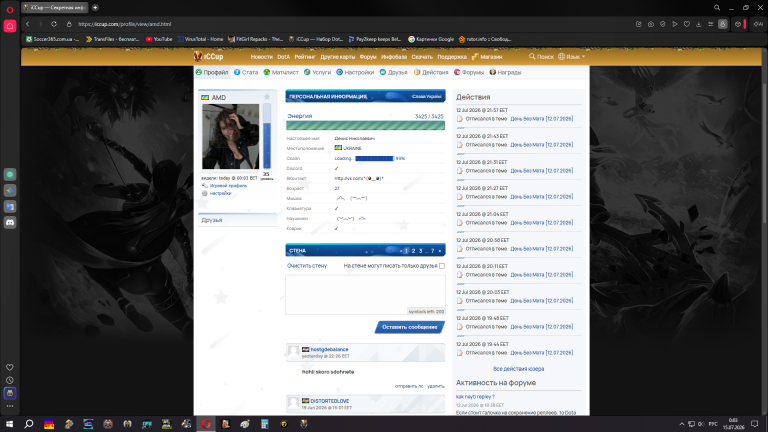Open the Игровой профиль link
Screen dimensions: 768x432
coord(228,186)
